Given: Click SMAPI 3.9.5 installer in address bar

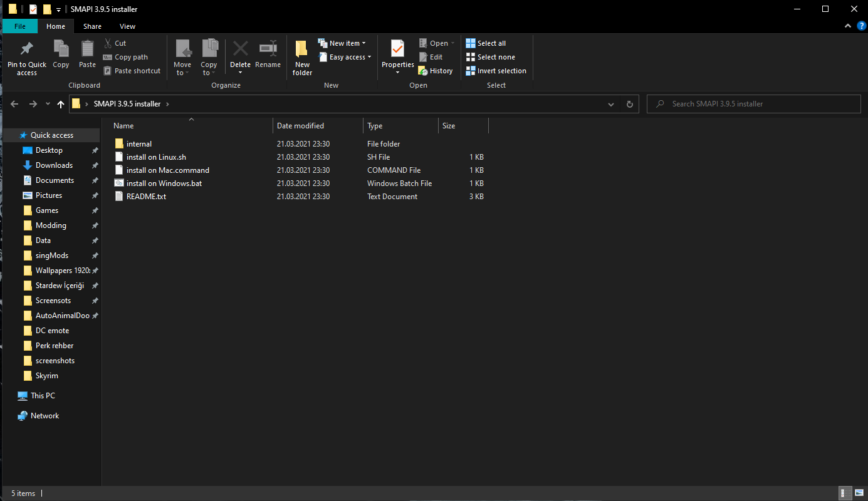Looking at the screenshot, I should click(x=127, y=104).
